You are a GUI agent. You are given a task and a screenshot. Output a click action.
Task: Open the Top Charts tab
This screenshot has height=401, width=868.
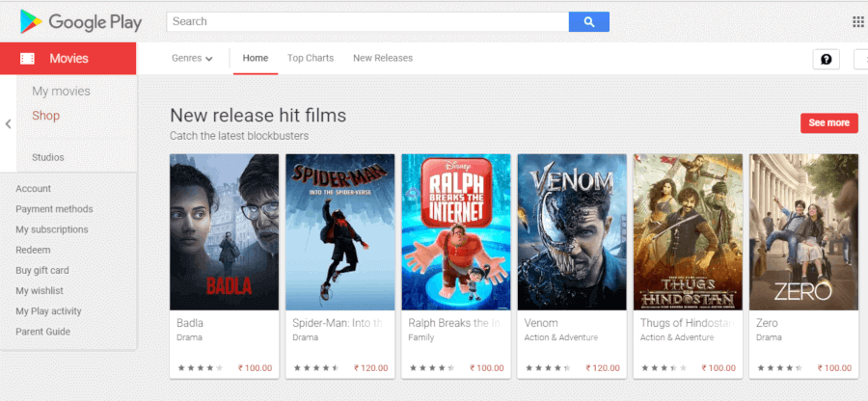(311, 58)
